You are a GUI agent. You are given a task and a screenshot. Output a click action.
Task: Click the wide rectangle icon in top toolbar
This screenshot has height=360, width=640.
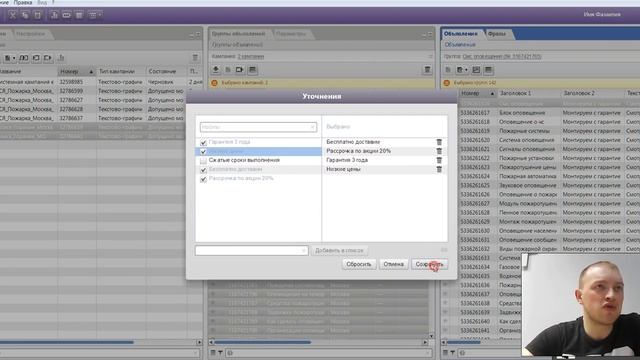(67, 15)
